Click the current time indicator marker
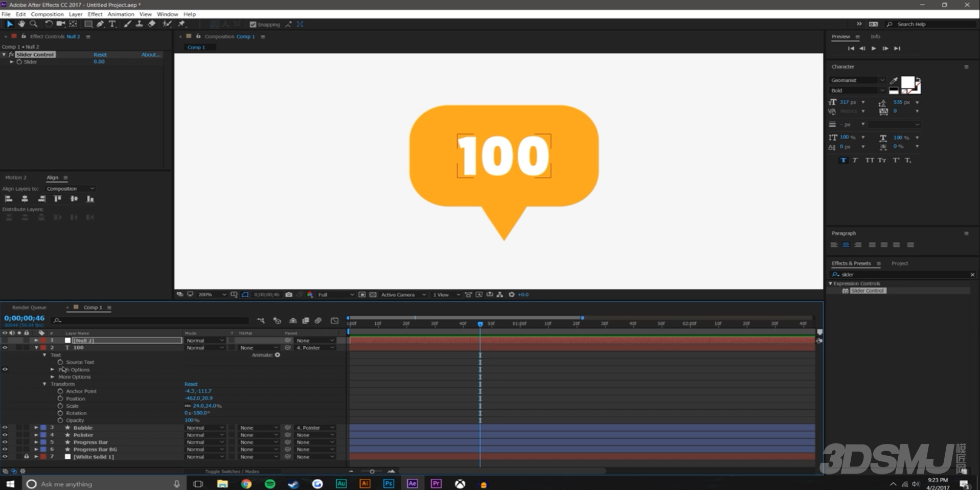 click(480, 324)
